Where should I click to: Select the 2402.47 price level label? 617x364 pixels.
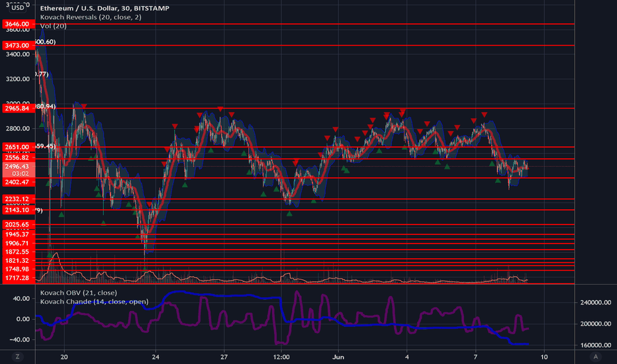[x=19, y=182]
